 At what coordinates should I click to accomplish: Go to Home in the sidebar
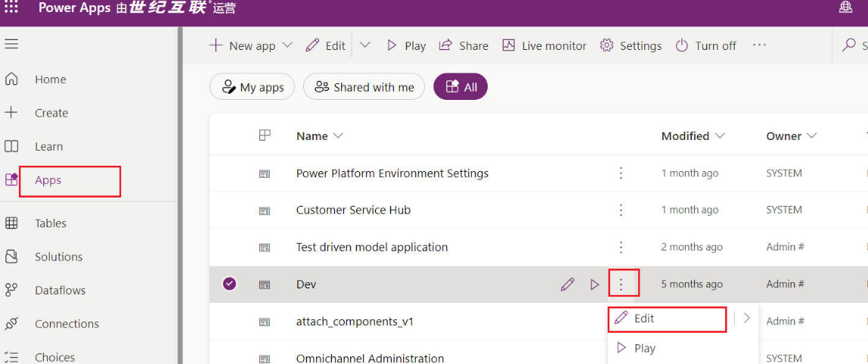[51, 79]
